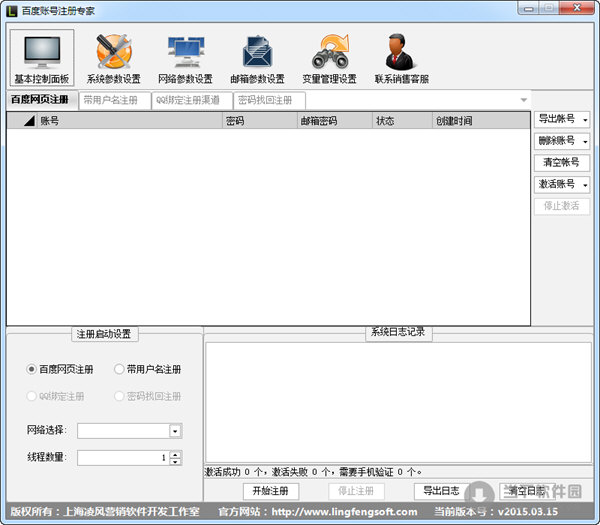Expand the tab list overflow arrow
The image size is (600, 525).
coord(523,100)
